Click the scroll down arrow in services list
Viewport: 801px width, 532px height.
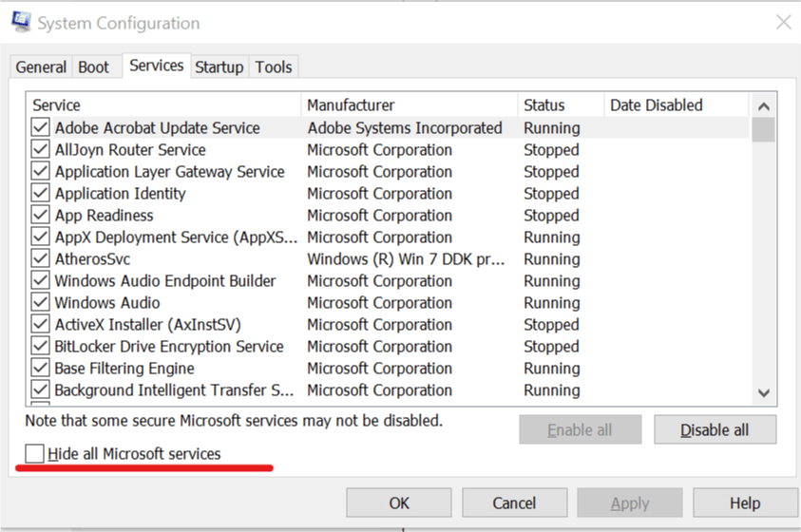764,393
